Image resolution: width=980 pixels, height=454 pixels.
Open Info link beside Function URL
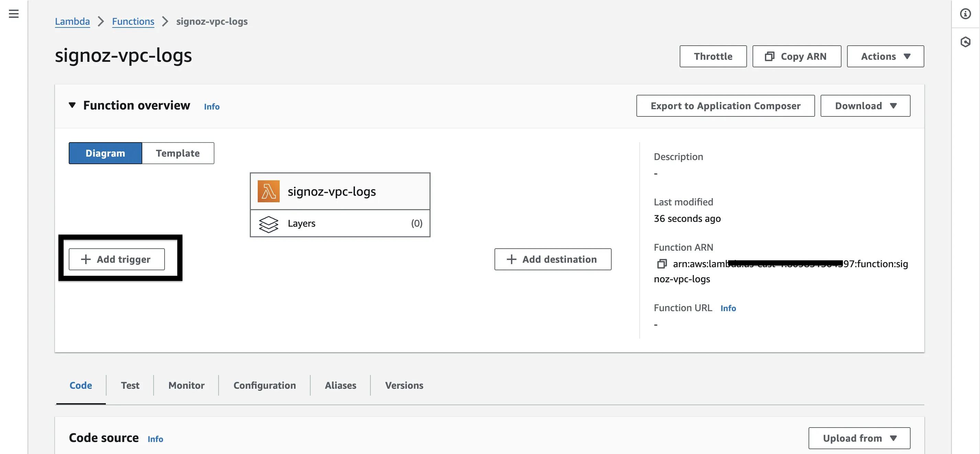[x=728, y=308]
